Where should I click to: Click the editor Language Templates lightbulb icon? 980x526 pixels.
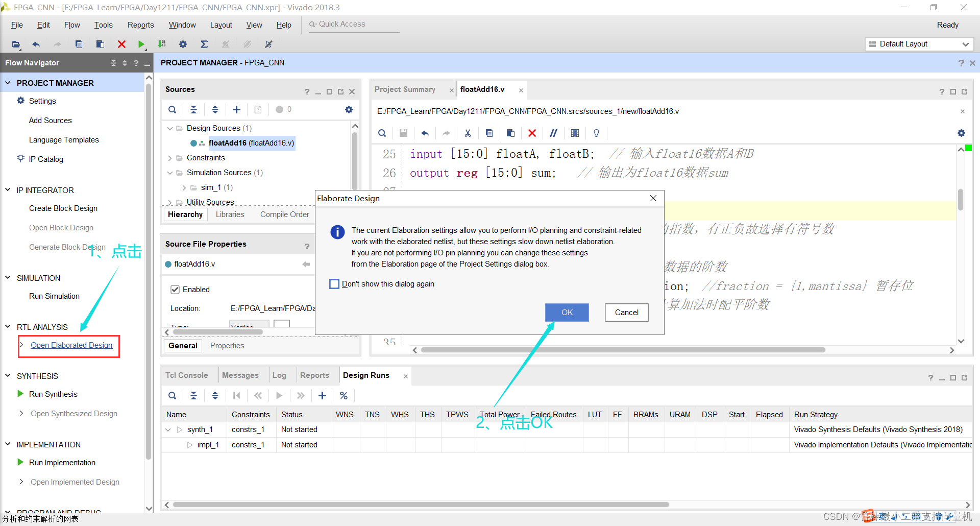click(596, 133)
